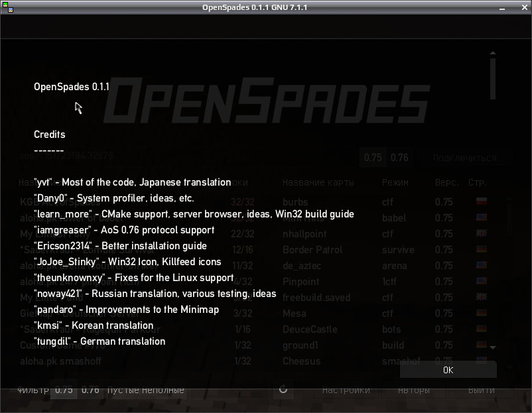This screenshot has width=532, height=413.
Task: Select the "yvf" credits line
Action: [132, 182]
